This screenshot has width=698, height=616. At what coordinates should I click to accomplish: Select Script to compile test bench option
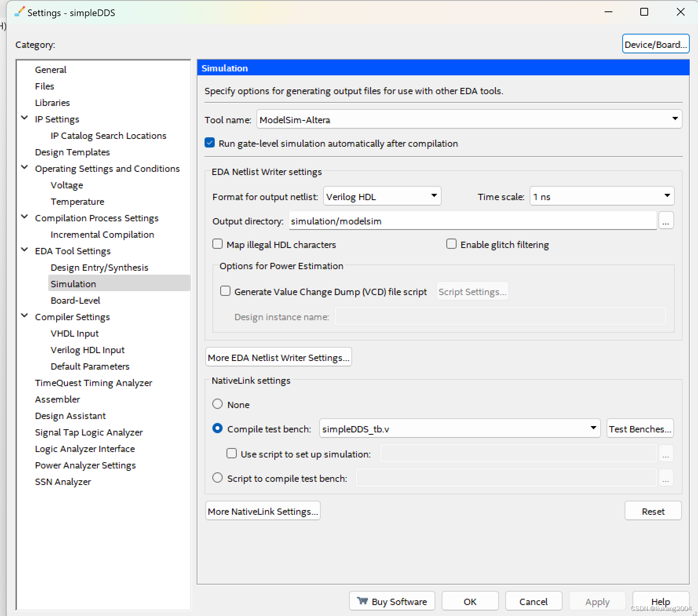click(217, 478)
